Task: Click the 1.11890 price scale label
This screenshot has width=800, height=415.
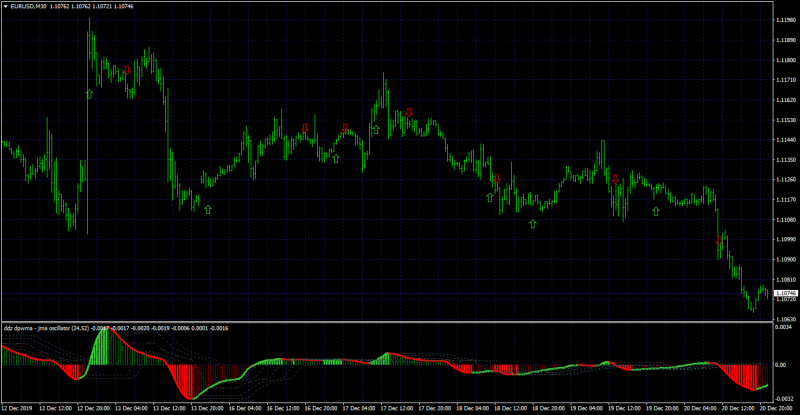Action: point(786,40)
